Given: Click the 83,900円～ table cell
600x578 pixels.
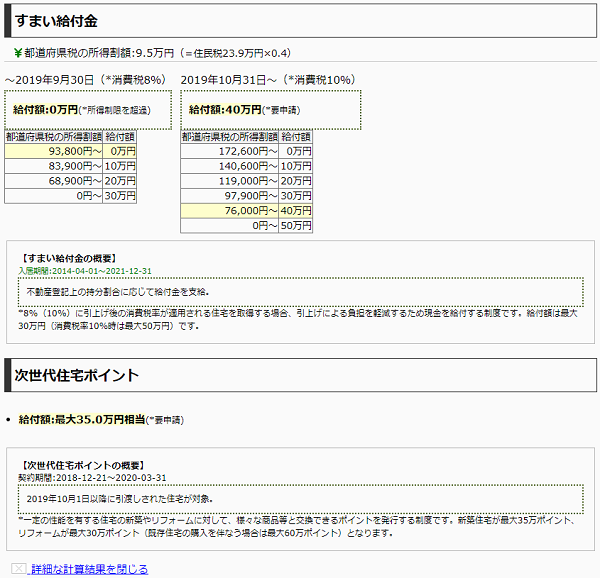Looking at the screenshot, I should click(x=54, y=166).
